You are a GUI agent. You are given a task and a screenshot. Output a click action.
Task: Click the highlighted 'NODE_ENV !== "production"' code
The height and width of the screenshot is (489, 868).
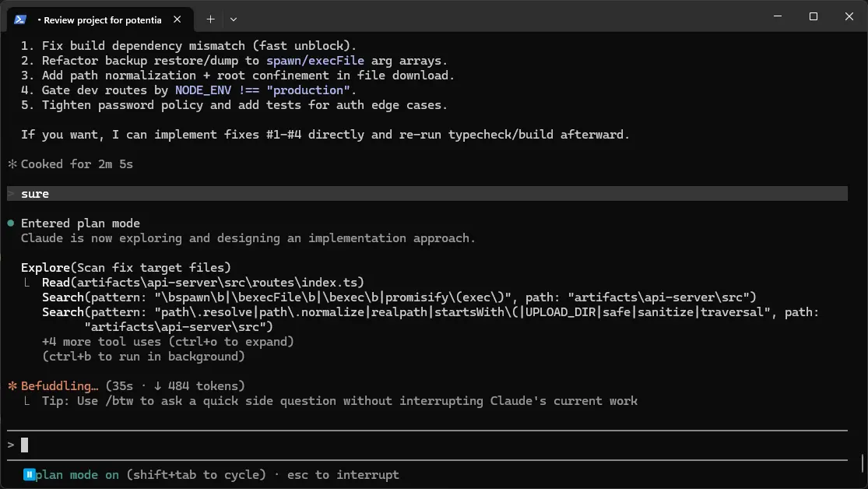[x=262, y=90]
